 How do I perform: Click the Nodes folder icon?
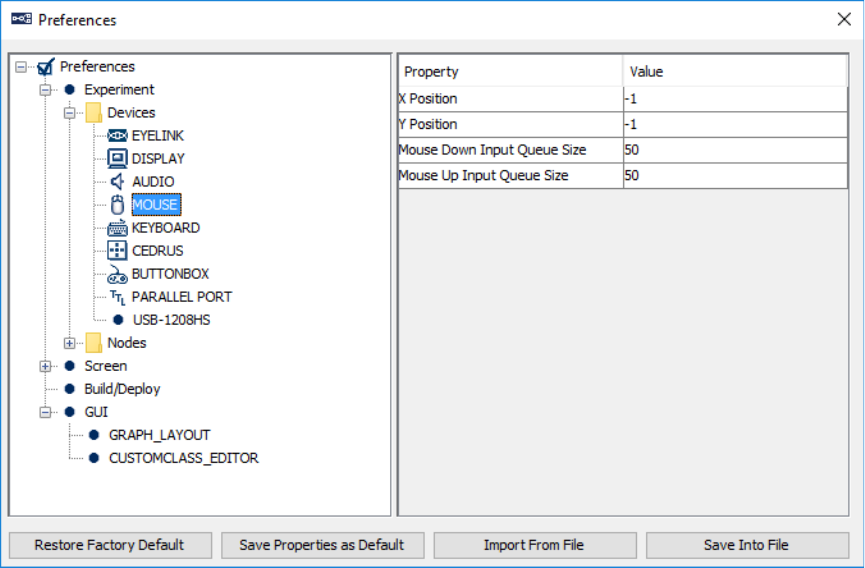pos(93,343)
